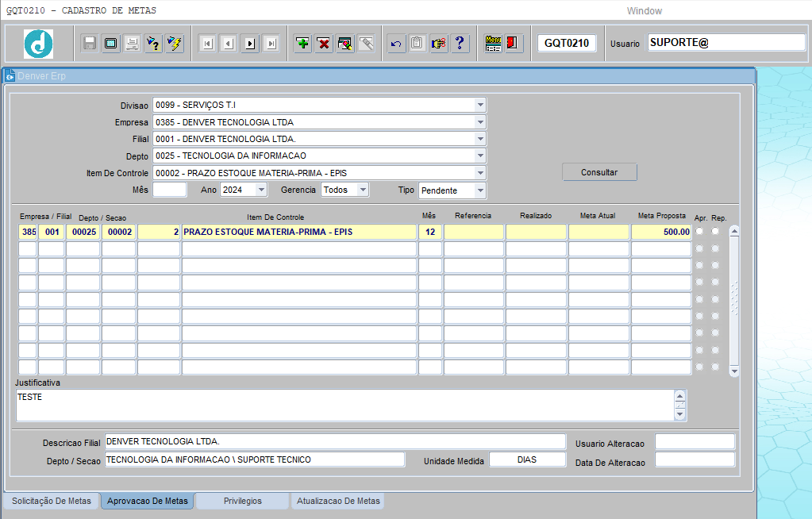Click the Save diskette icon
This screenshot has height=519, width=812.
click(x=90, y=44)
